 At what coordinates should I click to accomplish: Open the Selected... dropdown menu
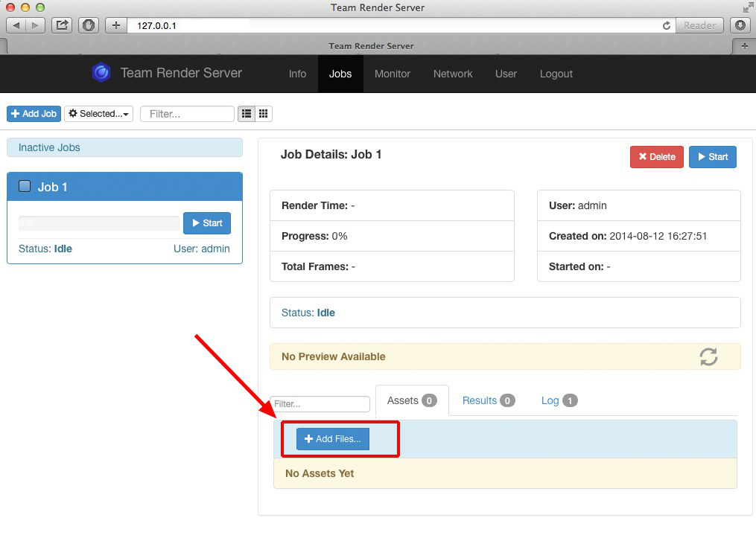coord(99,114)
